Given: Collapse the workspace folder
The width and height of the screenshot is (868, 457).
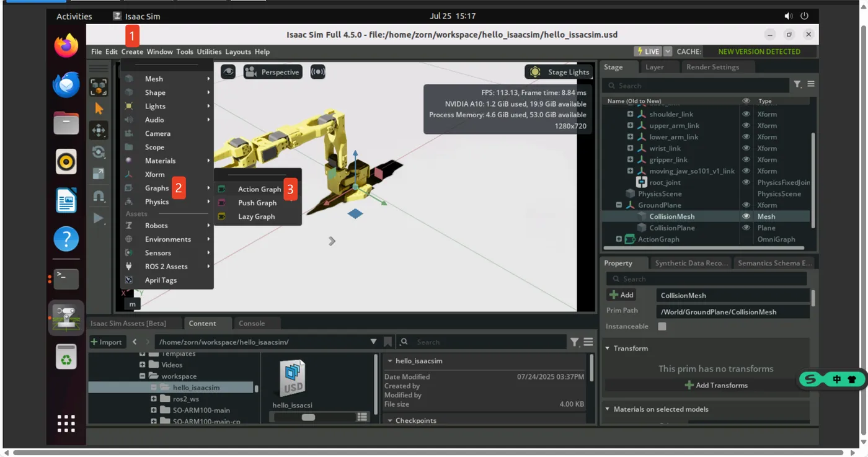Looking at the screenshot, I should tap(142, 376).
